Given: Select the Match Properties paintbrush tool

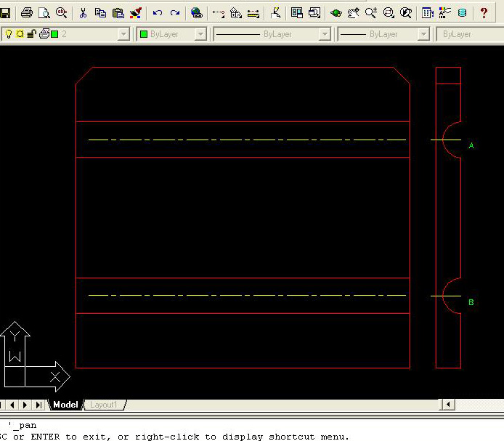Looking at the screenshot, I should (x=136, y=13).
